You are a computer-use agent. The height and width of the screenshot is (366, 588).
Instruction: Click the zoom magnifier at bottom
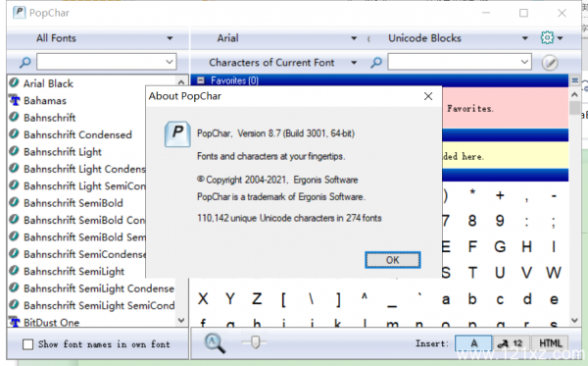(x=215, y=343)
